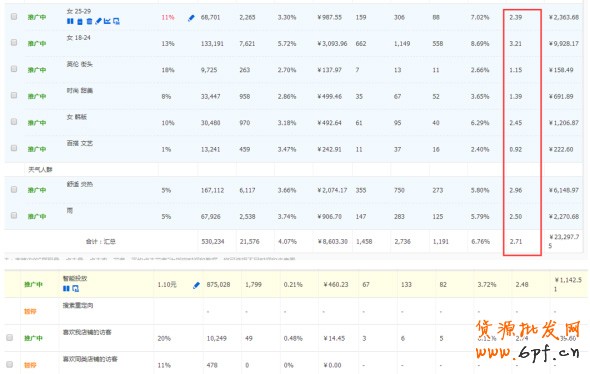Click the copy icon under 女 25-29

click(116, 21)
